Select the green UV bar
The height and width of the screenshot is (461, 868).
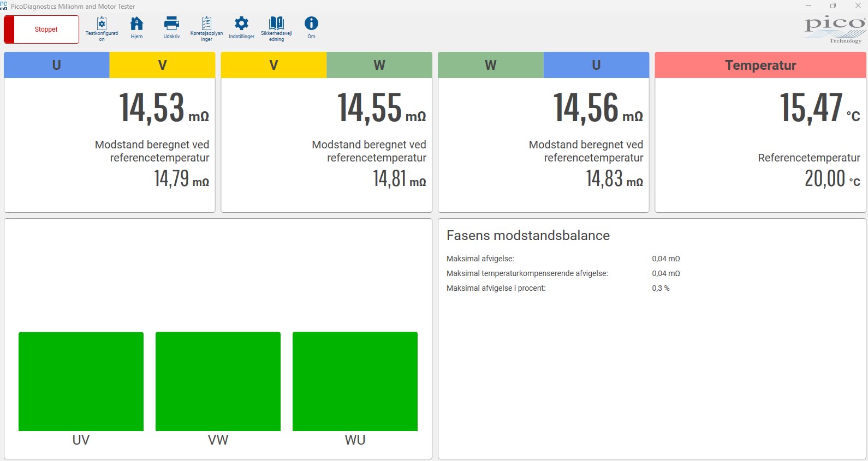coord(81,381)
